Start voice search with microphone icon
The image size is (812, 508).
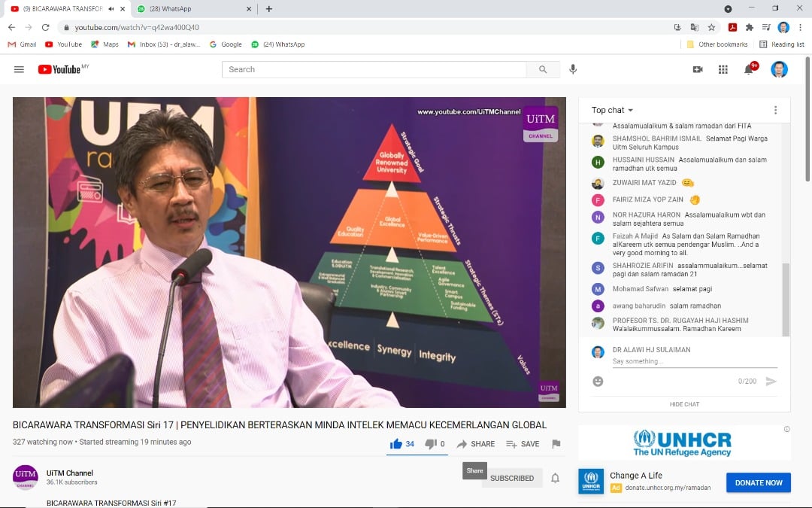[x=573, y=69]
